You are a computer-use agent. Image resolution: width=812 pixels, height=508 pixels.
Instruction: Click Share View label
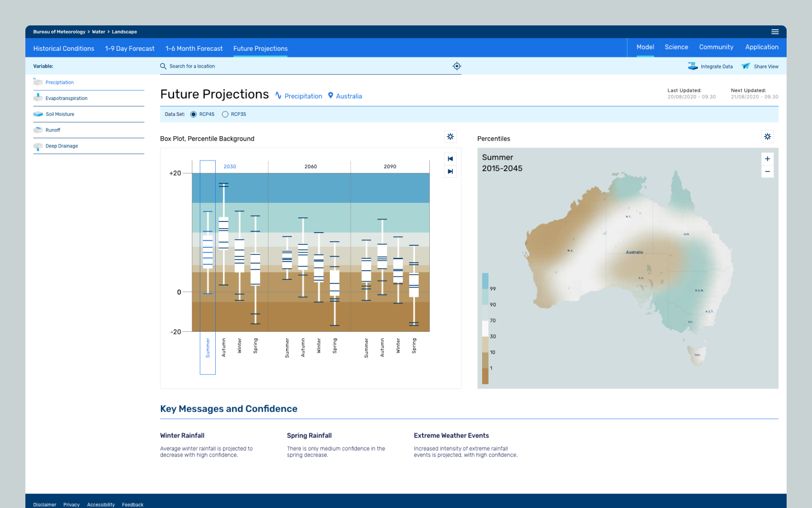(x=766, y=67)
